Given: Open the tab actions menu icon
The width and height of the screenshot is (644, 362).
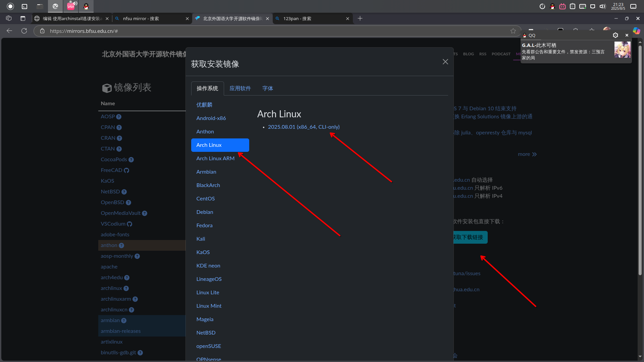Looking at the screenshot, I should point(23,18).
